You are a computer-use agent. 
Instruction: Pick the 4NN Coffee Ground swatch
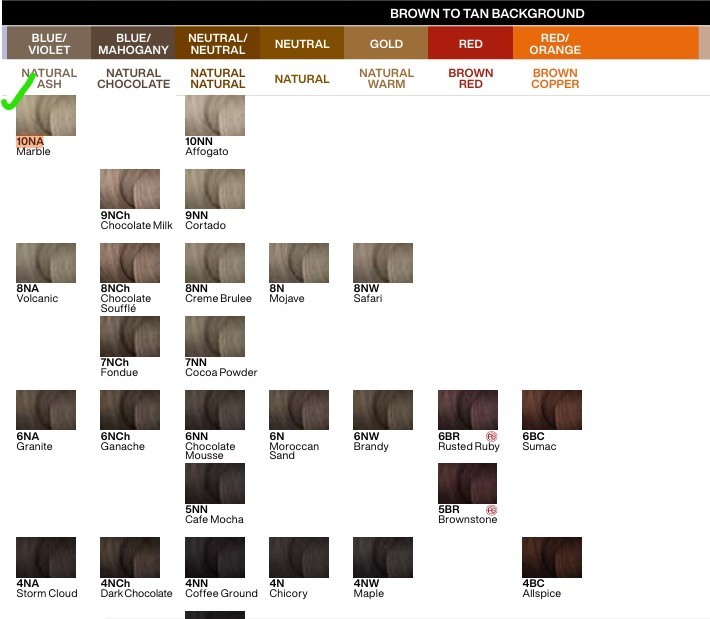[x=215, y=557]
